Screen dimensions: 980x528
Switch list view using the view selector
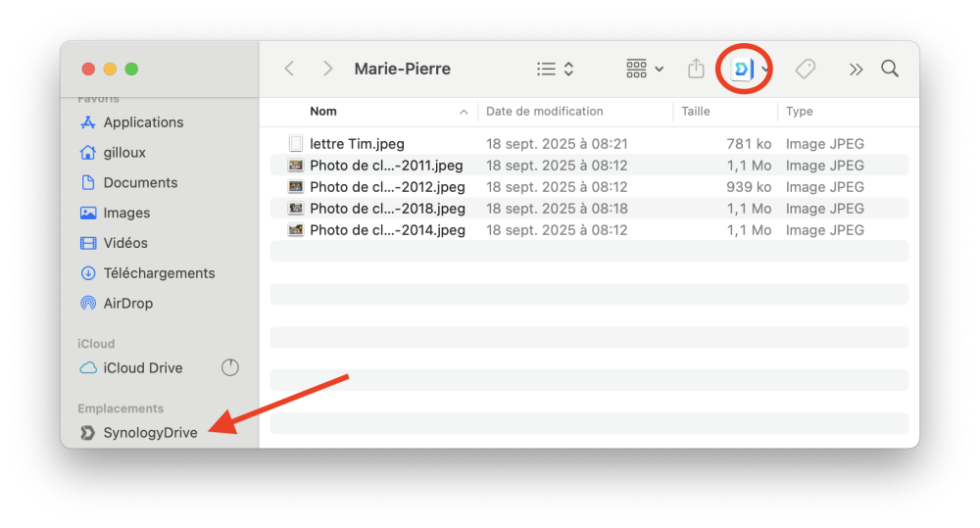[556, 69]
